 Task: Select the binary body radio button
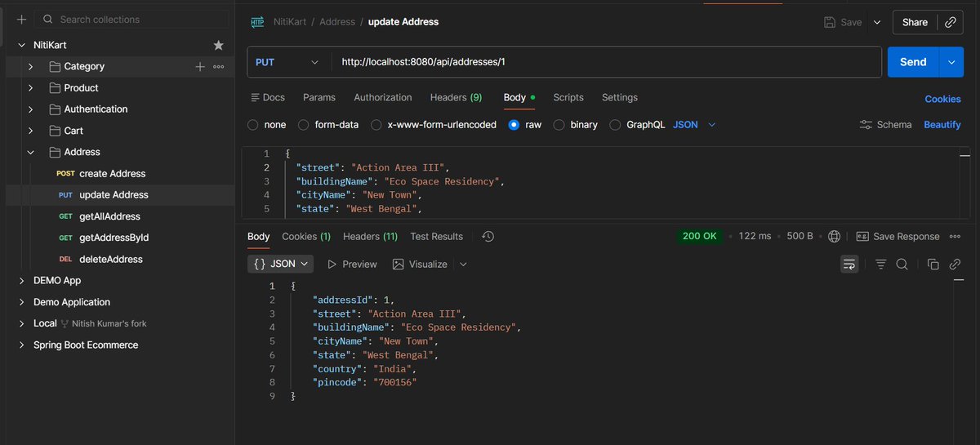559,125
